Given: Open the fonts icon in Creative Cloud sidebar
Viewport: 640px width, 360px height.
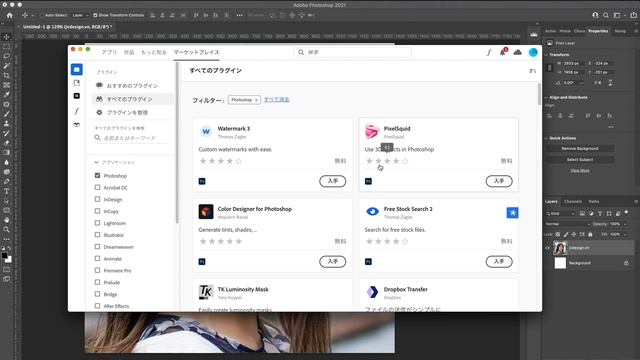Looking at the screenshot, I should tap(77, 111).
